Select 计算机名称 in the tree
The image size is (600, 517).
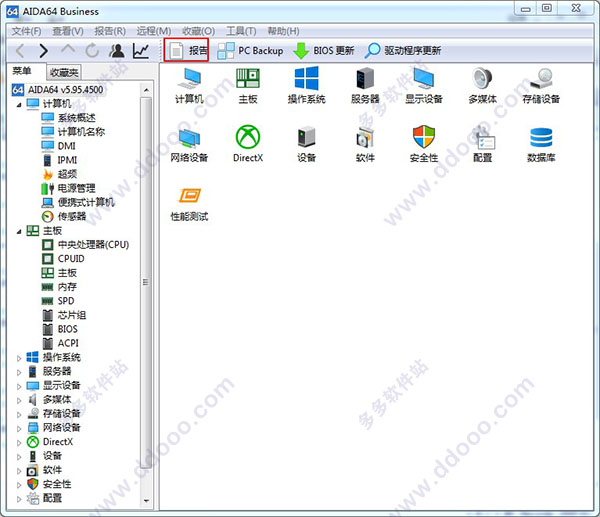[x=73, y=132]
